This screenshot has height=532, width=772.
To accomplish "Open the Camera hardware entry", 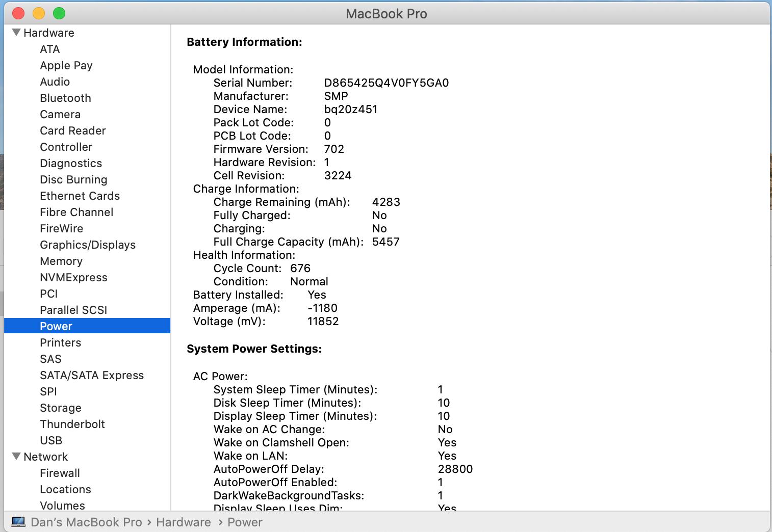I will point(60,114).
